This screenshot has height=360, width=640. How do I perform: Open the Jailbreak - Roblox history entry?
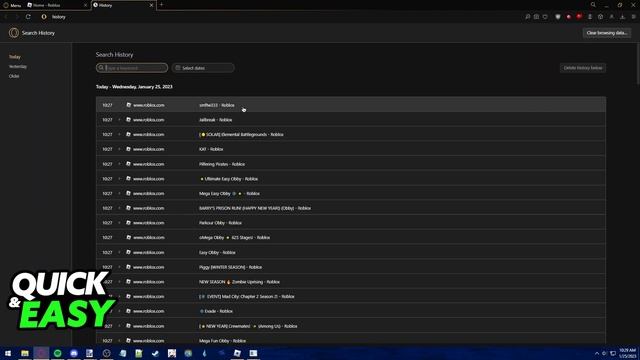point(351,120)
